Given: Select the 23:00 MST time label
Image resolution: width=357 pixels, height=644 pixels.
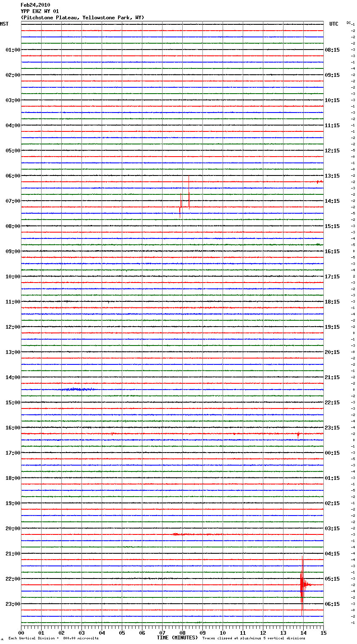Looking at the screenshot, I should pyautogui.click(x=13, y=604).
